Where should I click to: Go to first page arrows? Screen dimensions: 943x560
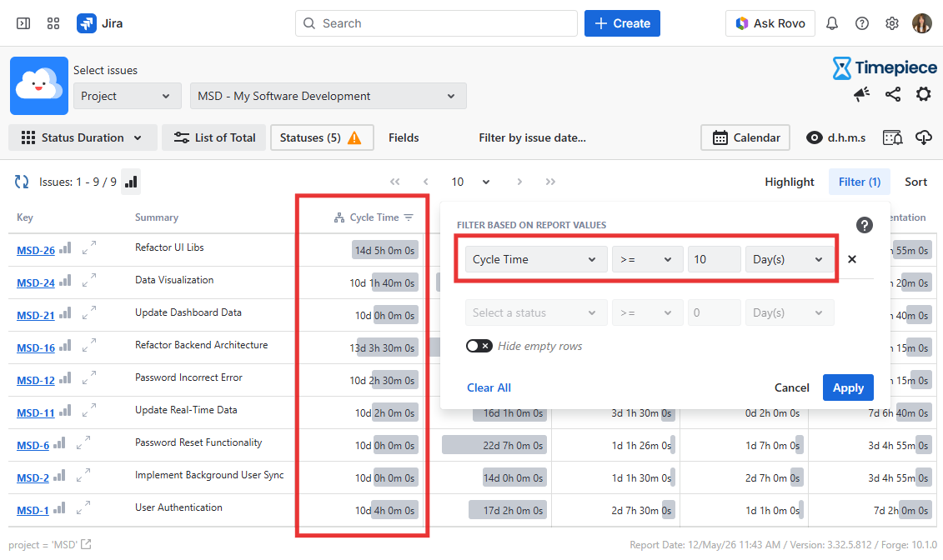394,182
